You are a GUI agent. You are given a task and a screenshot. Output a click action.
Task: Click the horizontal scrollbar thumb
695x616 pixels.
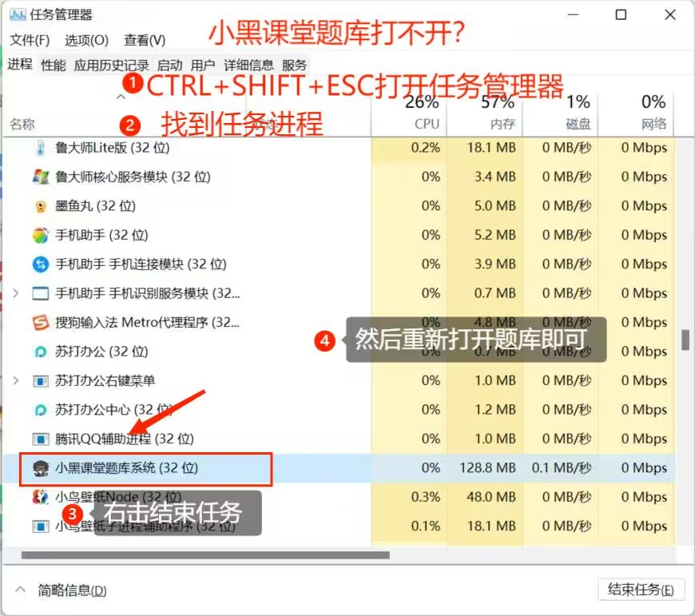pos(205,554)
